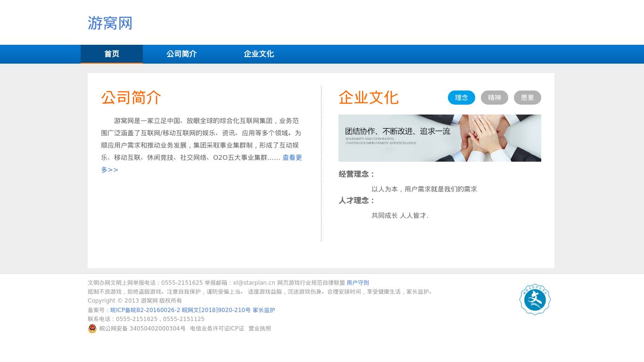Click the 营业执照 entry in the footer

[x=259, y=329]
